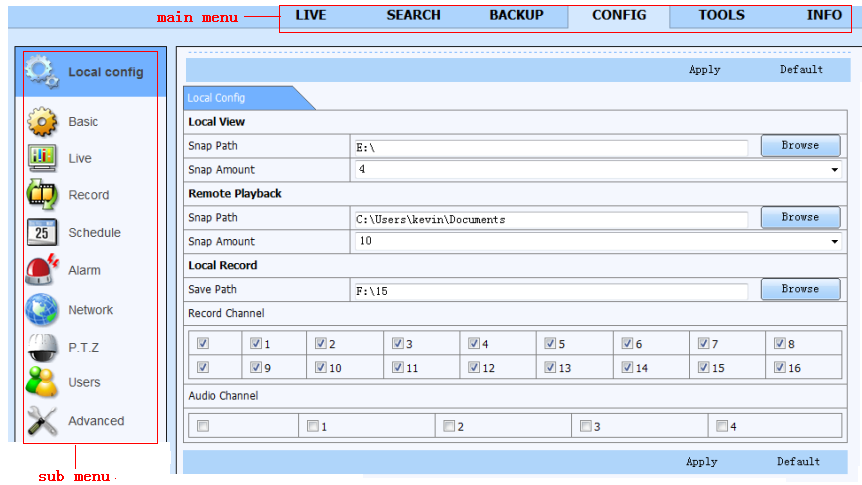Viewport: 862px width, 485px height.
Task: Click the bottom Apply button
Action: 701,462
